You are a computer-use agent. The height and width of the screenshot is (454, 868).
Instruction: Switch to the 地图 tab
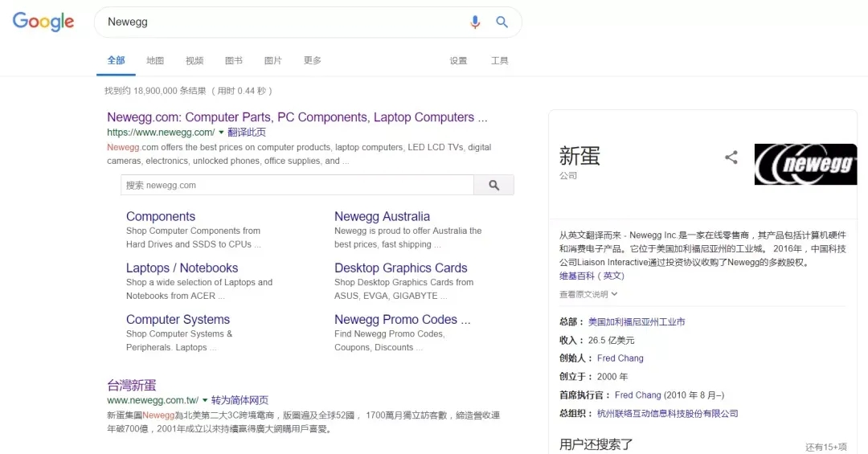pos(155,60)
